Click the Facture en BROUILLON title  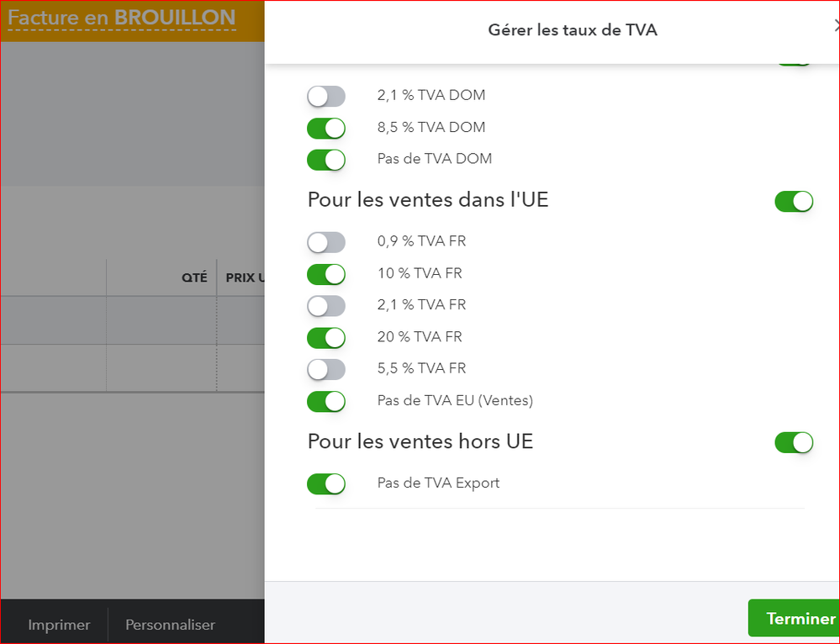pos(122,18)
